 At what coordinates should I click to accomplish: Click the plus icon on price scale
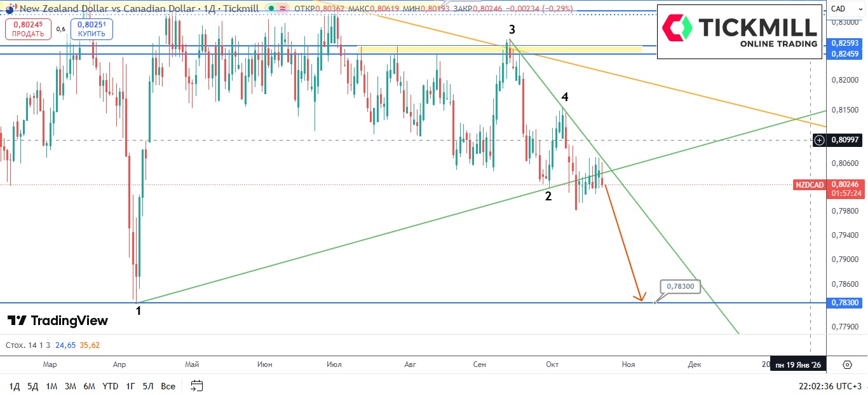[x=820, y=140]
